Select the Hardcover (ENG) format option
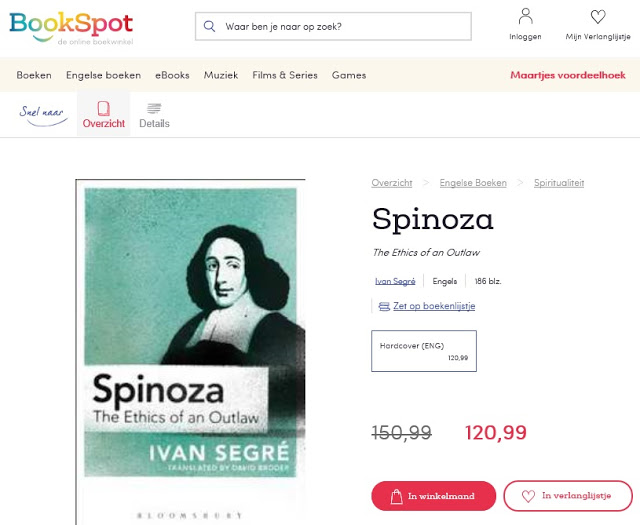The height and width of the screenshot is (525, 640). [x=424, y=351]
